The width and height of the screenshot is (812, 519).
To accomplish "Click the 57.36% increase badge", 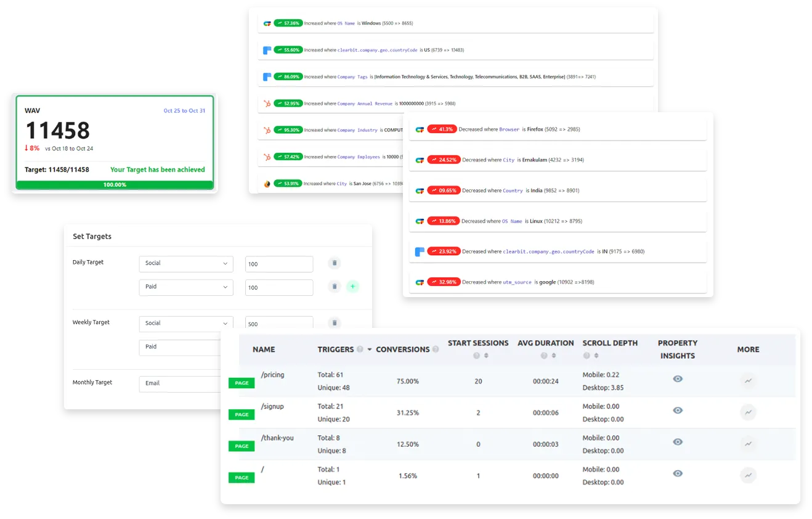I will click(x=288, y=23).
